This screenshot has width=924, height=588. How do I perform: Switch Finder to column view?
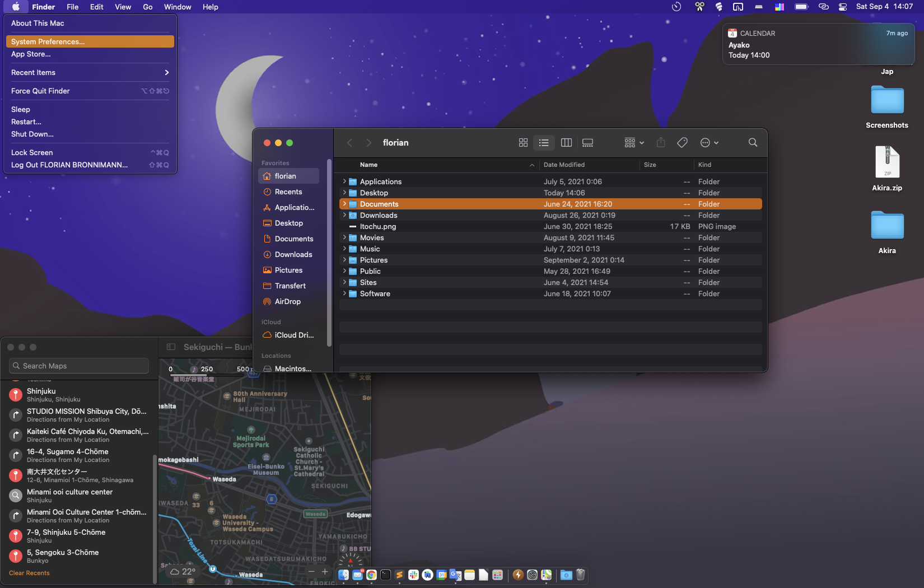(x=566, y=143)
